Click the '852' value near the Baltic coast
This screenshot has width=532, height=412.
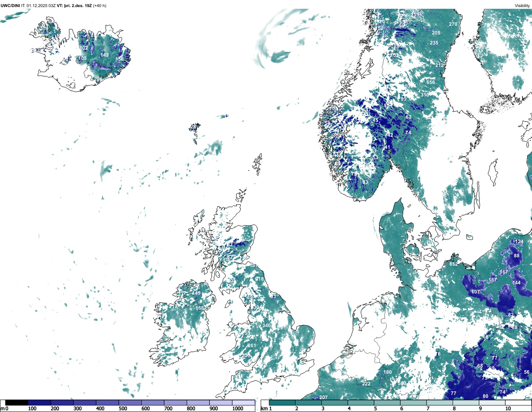pyautogui.click(x=453, y=264)
